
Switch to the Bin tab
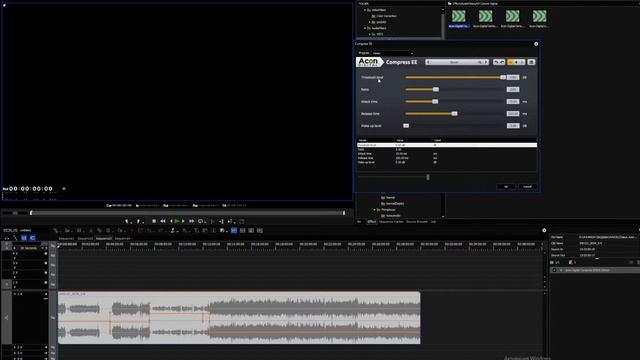(x=360, y=222)
